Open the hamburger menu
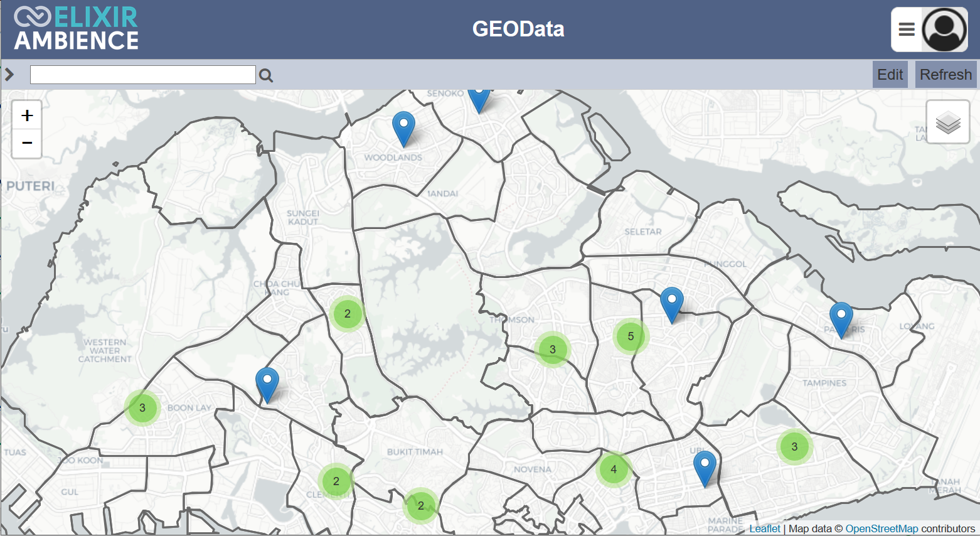Image resolution: width=980 pixels, height=536 pixels. 907,29
